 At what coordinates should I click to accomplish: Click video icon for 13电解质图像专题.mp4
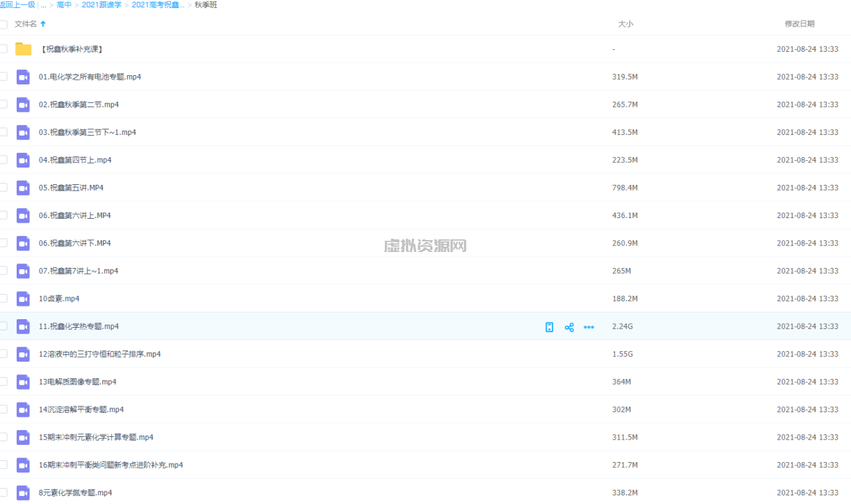tap(23, 382)
